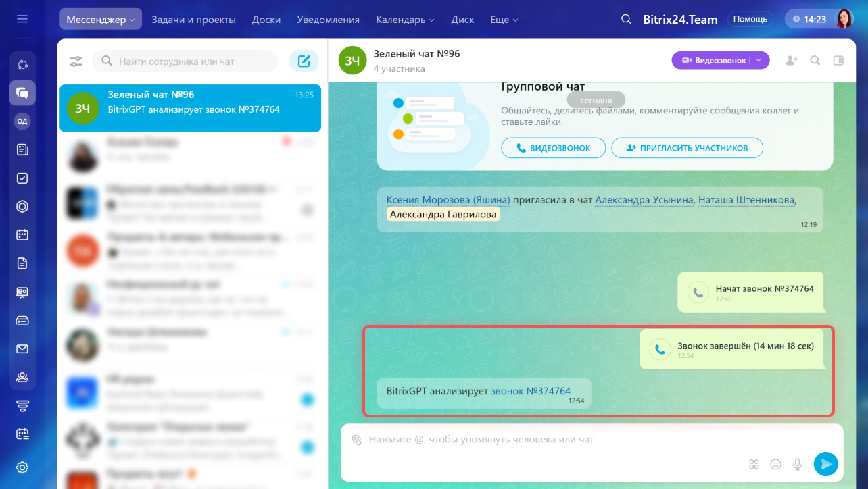Open the Еще dropdown menu

(504, 20)
